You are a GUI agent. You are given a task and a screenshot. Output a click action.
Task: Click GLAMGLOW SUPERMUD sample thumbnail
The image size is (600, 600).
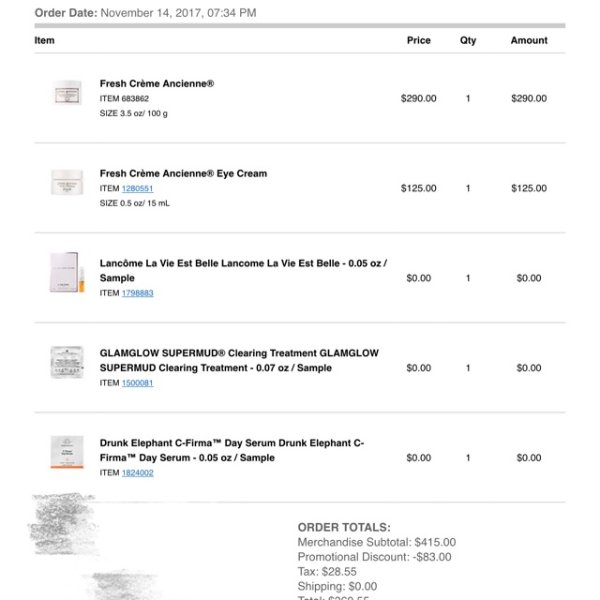click(x=67, y=362)
